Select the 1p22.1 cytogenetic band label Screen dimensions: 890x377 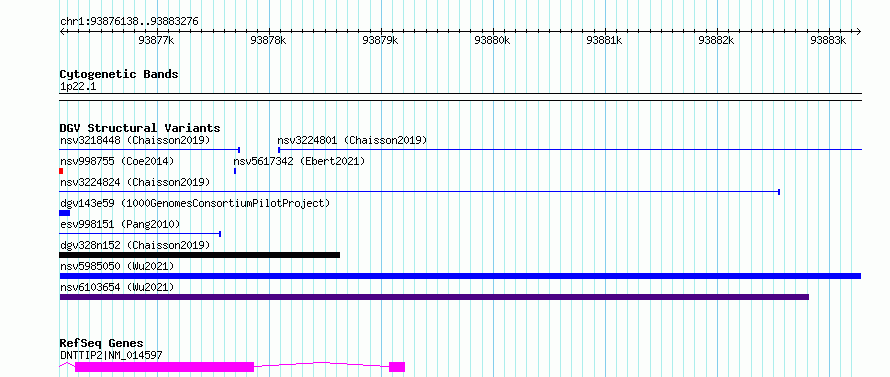pyautogui.click(x=78, y=86)
